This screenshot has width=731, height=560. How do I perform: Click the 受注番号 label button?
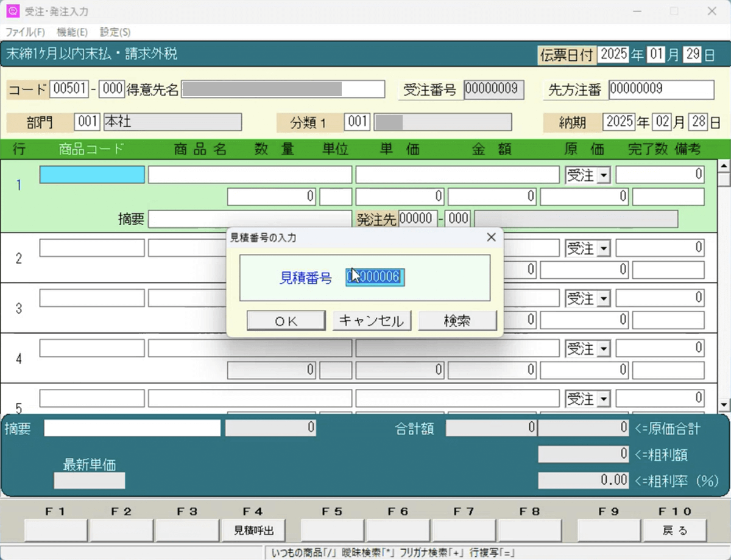tap(429, 90)
